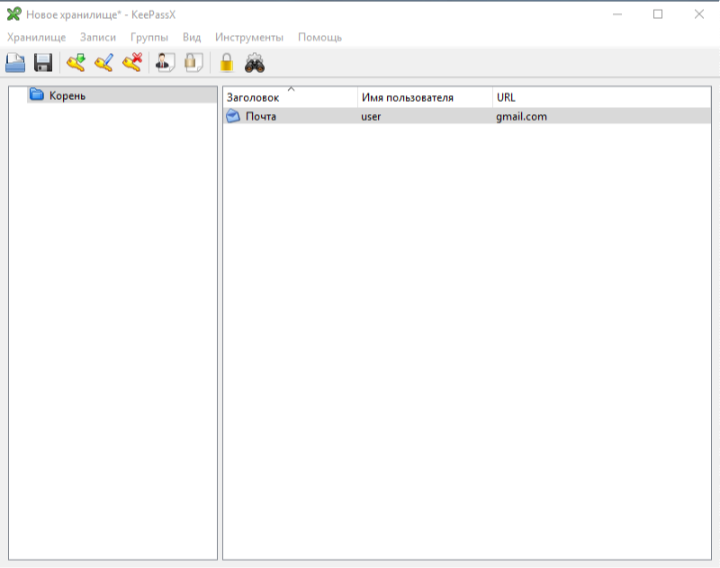720x568 pixels.
Task: Sort by Заголовок column header
Action: pos(290,97)
